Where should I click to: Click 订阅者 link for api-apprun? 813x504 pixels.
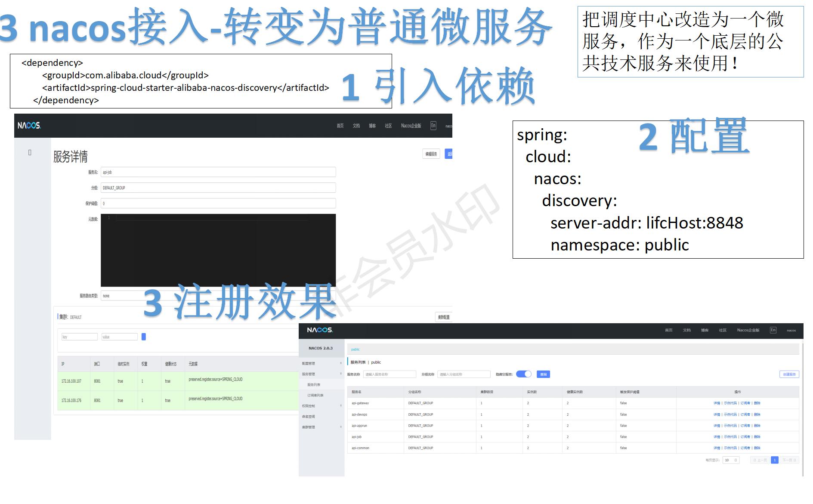point(745,426)
